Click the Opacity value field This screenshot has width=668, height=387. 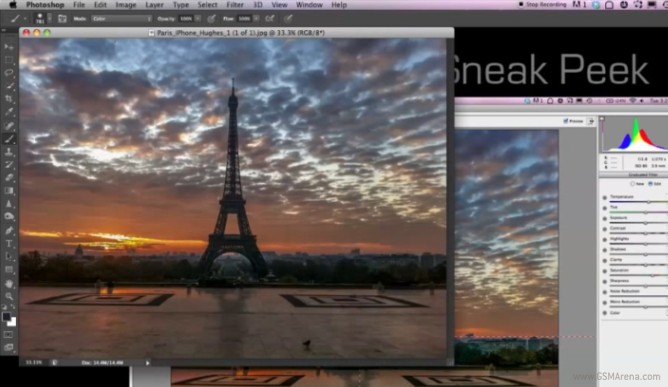pos(186,19)
